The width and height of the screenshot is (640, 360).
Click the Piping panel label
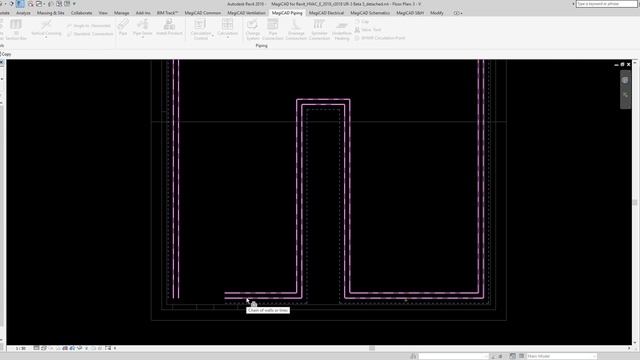pos(261,46)
